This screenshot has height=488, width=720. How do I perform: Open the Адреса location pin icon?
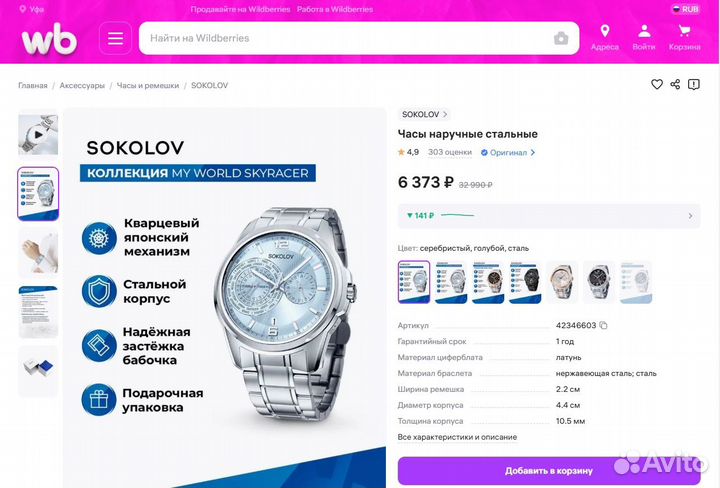[x=605, y=31]
